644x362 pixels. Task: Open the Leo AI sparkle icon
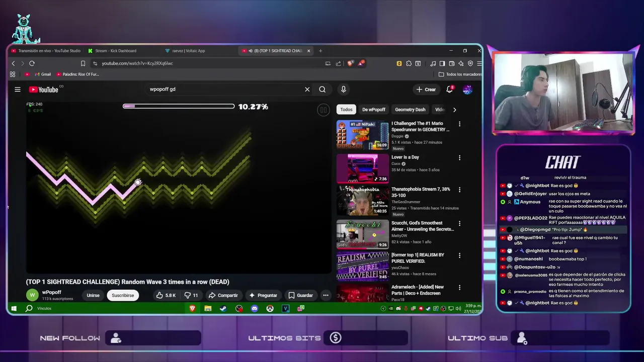(x=461, y=63)
